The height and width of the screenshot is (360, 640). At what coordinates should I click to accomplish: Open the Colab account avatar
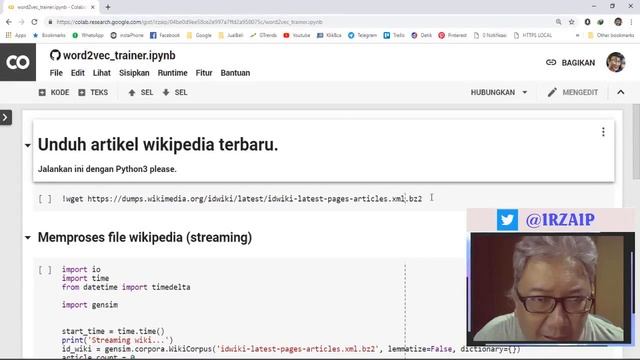(616, 62)
